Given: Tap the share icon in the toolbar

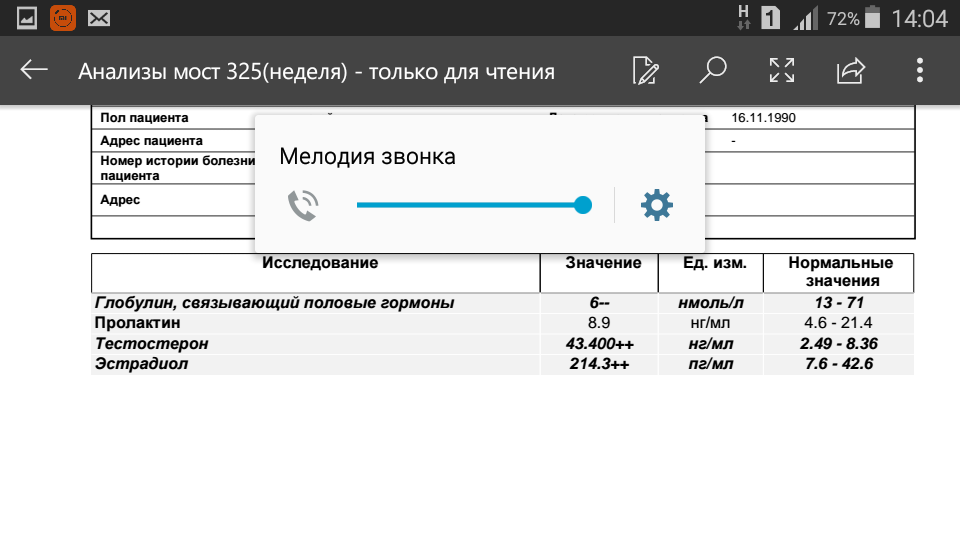Looking at the screenshot, I should point(850,70).
